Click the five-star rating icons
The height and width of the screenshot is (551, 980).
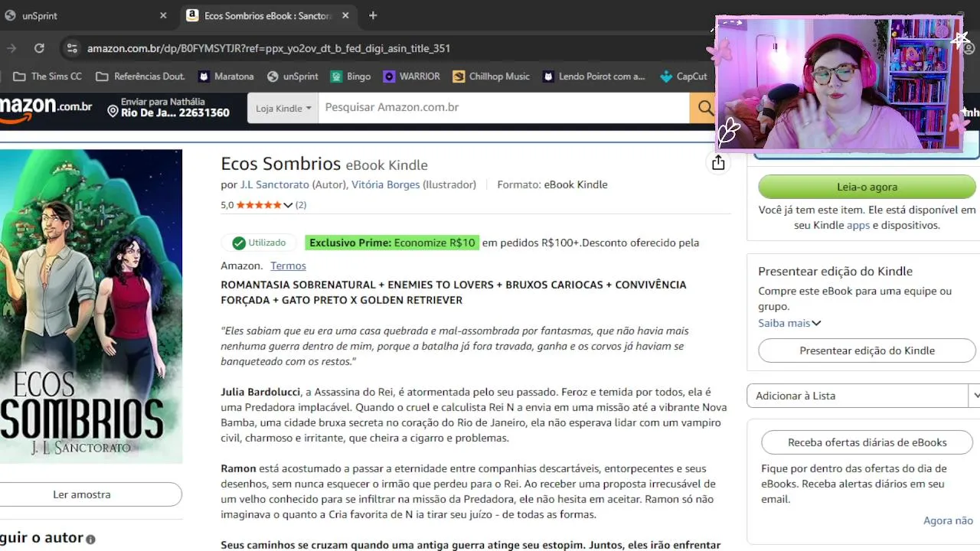coord(259,205)
